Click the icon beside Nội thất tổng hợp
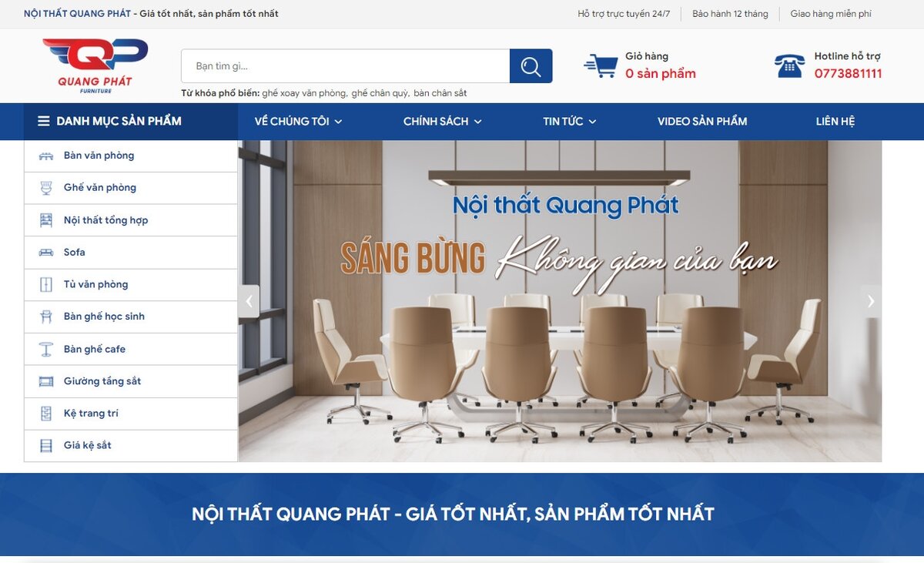924x563 pixels. coord(46,220)
